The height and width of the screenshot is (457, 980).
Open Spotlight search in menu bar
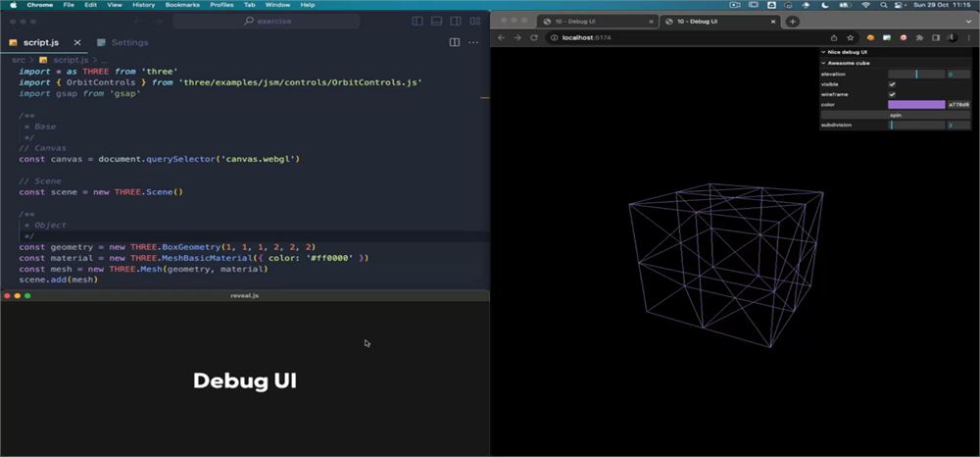(x=884, y=4)
